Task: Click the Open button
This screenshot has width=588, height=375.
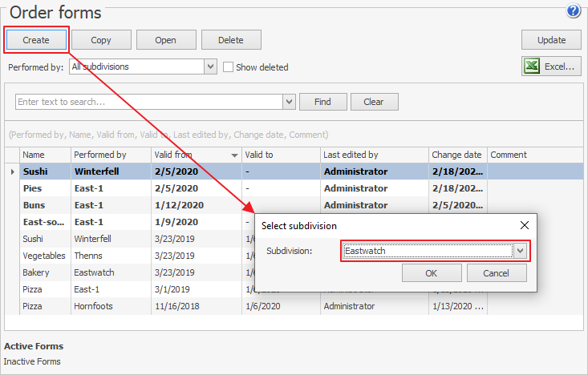Action: point(166,40)
